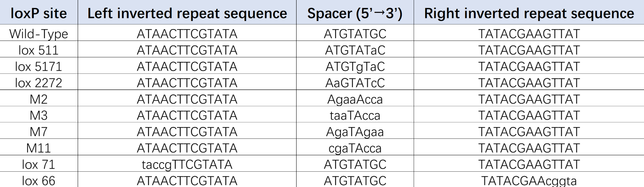Select the cgaTAcca spacer cell
The image size is (644, 187).
(x=355, y=148)
